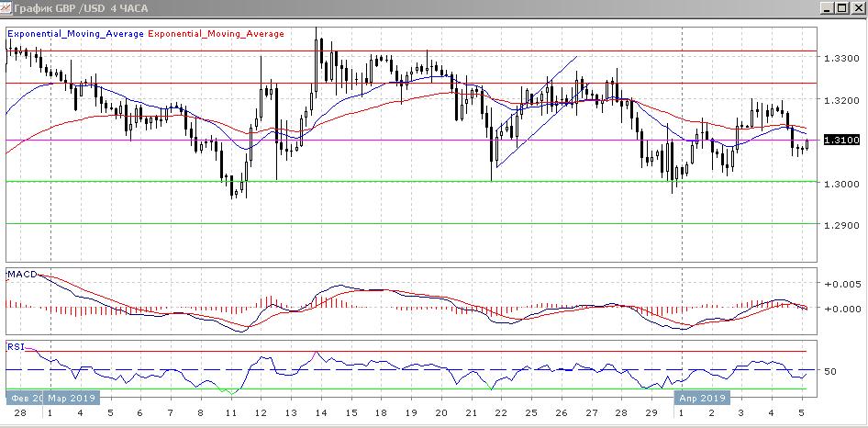
Task: Click the 1.2900 price axis label
Action: click(840, 225)
